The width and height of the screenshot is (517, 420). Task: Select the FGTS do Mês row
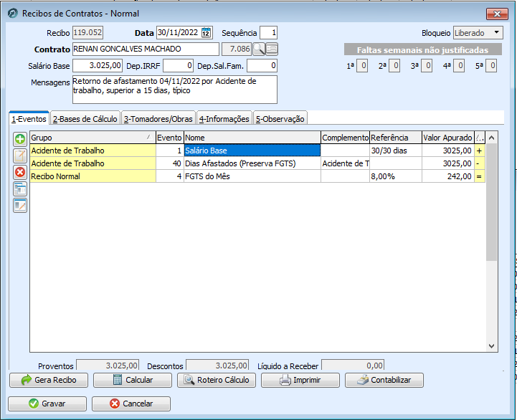[x=257, y=176]
